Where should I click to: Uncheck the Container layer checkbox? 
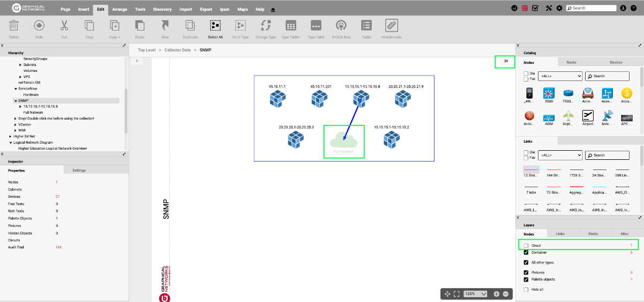526,252
